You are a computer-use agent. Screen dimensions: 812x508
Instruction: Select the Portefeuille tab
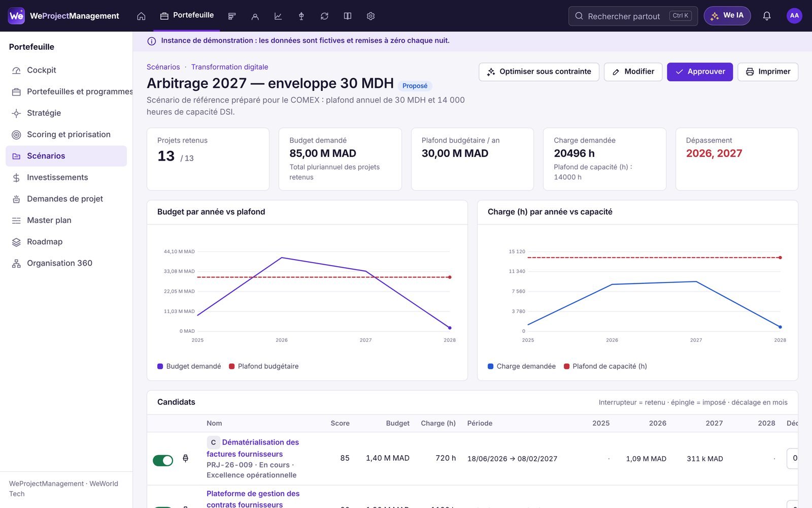point(187,15)
